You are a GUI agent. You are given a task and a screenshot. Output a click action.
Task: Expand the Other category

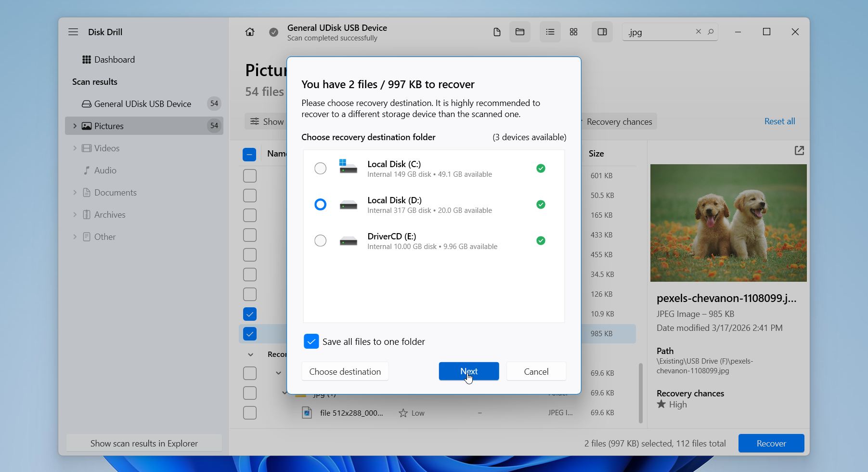[x=75, y=236]
